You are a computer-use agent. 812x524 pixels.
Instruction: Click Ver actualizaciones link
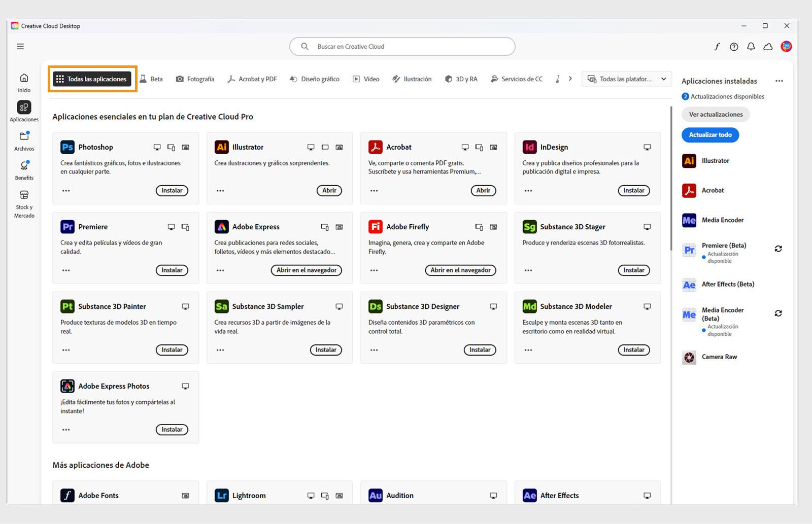point(715,114)
